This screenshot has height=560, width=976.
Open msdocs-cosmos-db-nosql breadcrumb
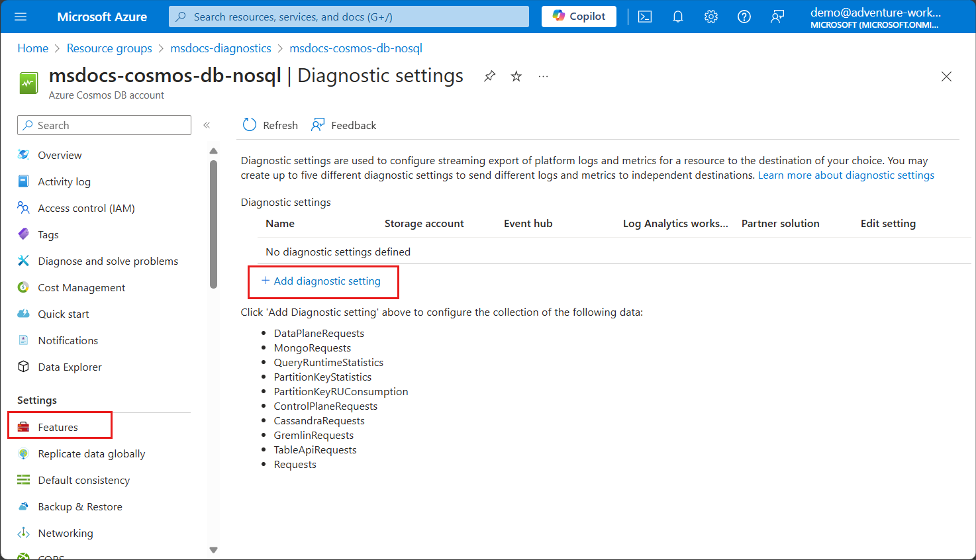click(x=356, y=48)
